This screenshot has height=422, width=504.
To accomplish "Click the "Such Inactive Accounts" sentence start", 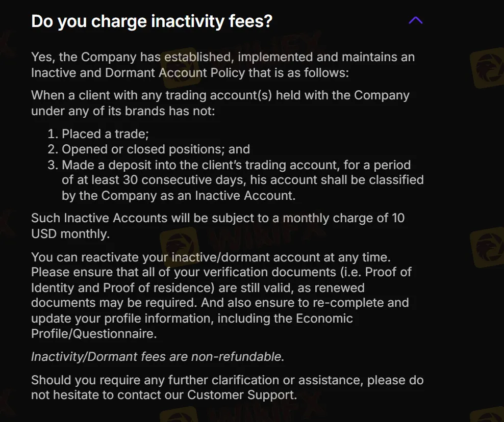I will click(99, 218).
